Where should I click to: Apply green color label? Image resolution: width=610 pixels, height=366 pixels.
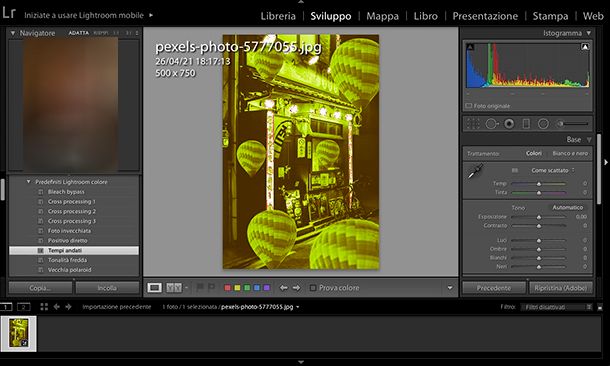click(247, 288)
